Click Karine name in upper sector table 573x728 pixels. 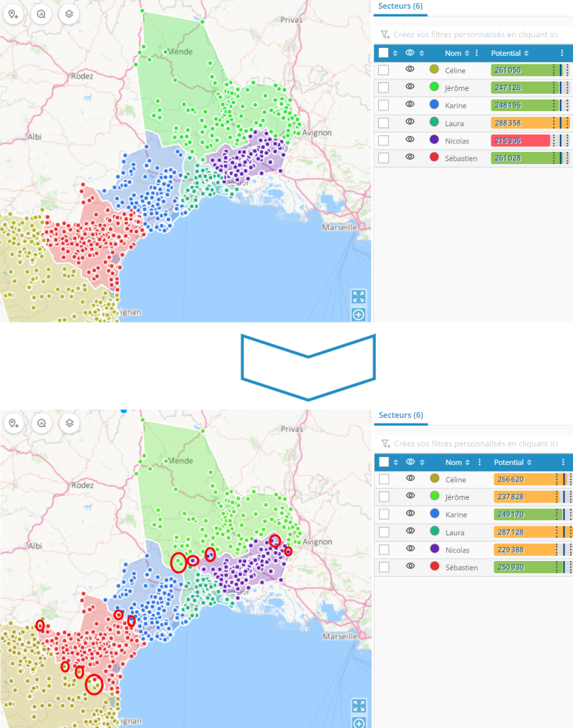[455, 105]
